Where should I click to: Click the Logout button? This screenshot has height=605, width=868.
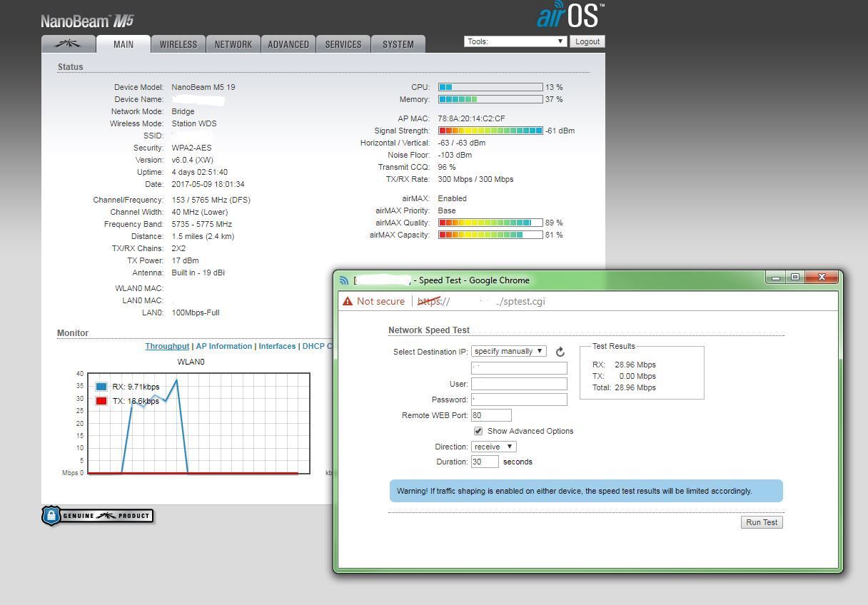click(x=587, y=41)
